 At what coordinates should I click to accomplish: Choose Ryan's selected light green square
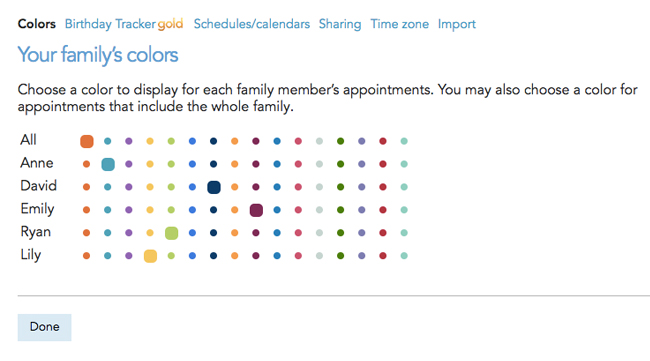171,233
